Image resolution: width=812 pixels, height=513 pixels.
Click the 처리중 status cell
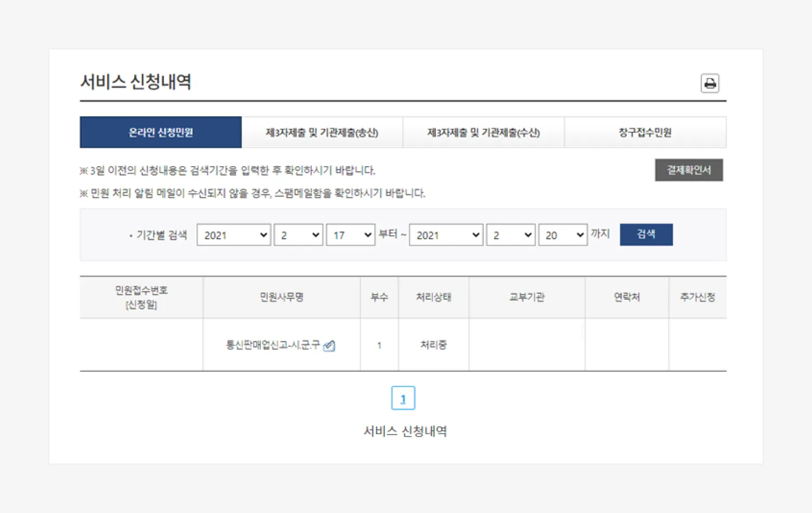point(434,345)
